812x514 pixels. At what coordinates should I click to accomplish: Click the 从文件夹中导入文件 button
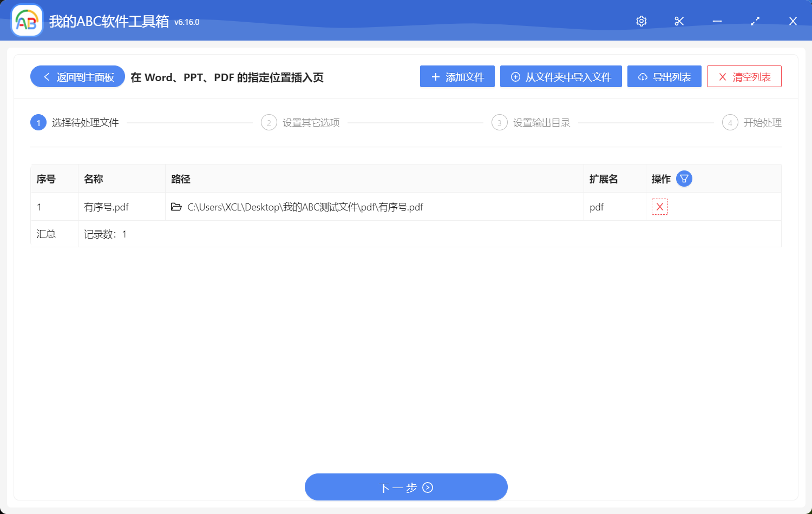click(561, 76)
